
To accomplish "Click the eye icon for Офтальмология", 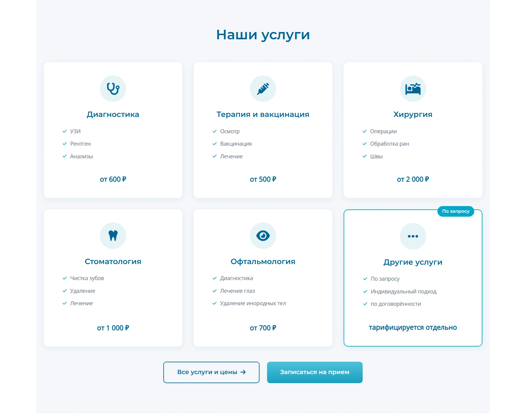I will click(263, 236).
